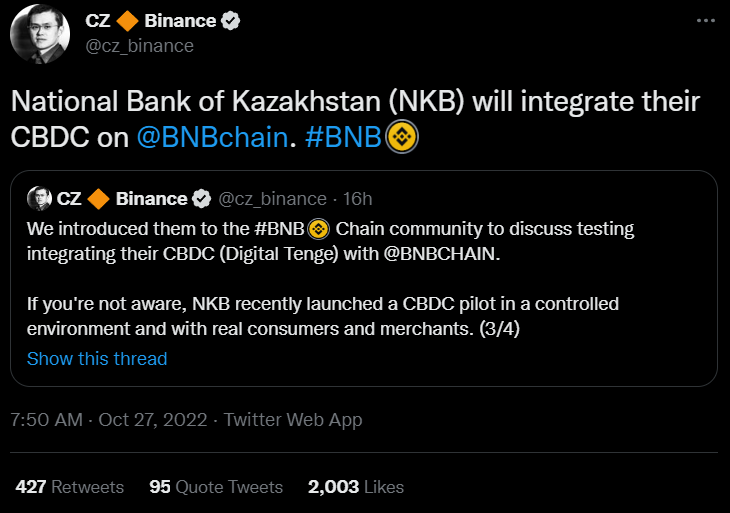Click the verified badge beside CZ Binance
This screenshot has width=730, height=513.
(x=229, y=21)
